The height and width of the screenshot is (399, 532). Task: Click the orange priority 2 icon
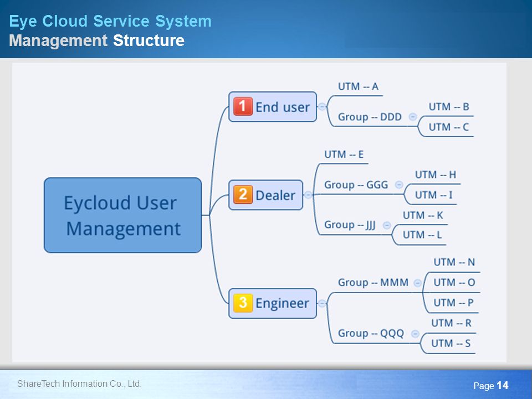243,195
